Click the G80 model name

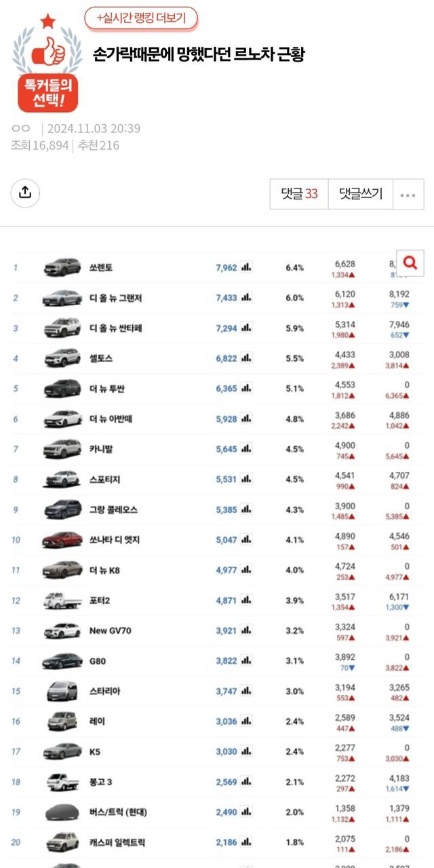click(x=98, y=661)
